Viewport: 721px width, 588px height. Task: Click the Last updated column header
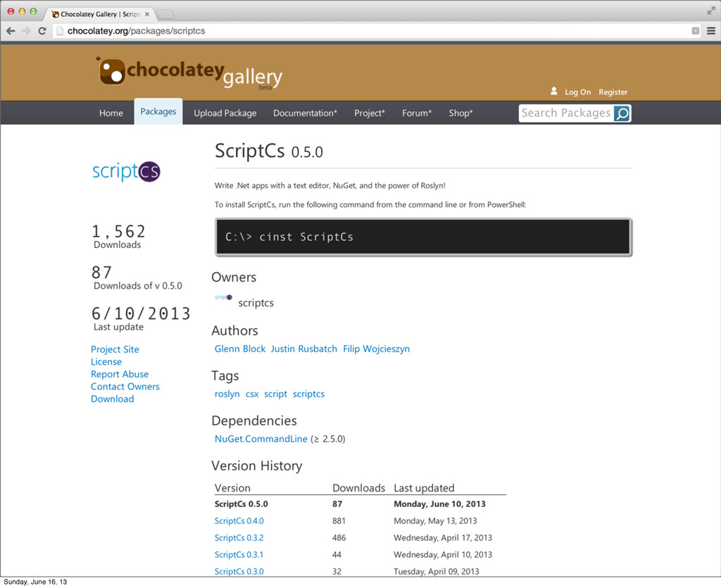[424, 488]
